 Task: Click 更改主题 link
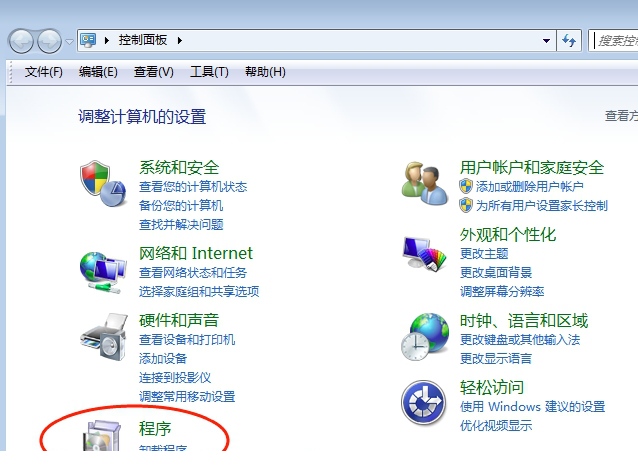coord(484,254)
